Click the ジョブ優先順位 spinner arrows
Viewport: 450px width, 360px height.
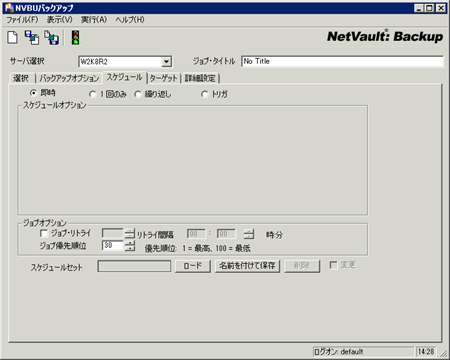[x=130, y=246]
